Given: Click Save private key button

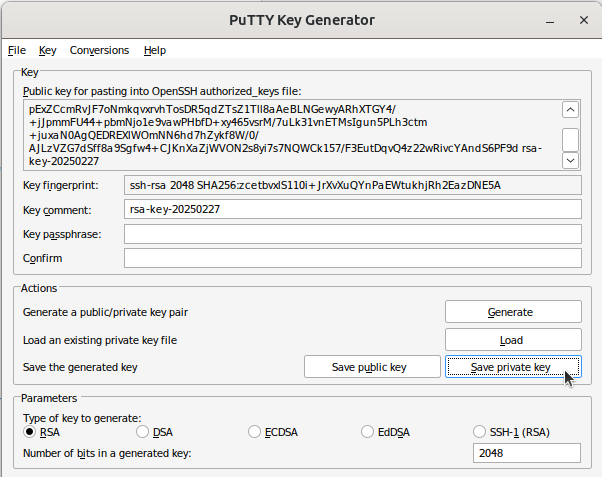Looking at the screenshot, I should click(513, 367).
